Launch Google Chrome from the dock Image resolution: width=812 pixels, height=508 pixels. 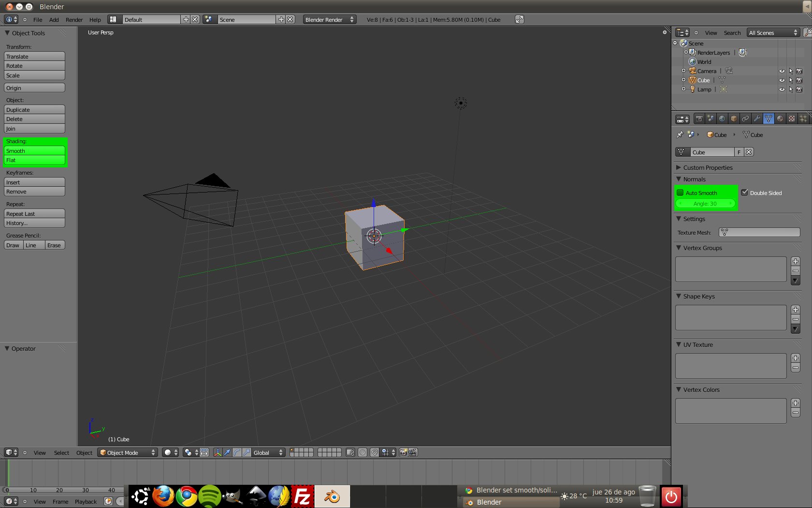tap(186, 496)
